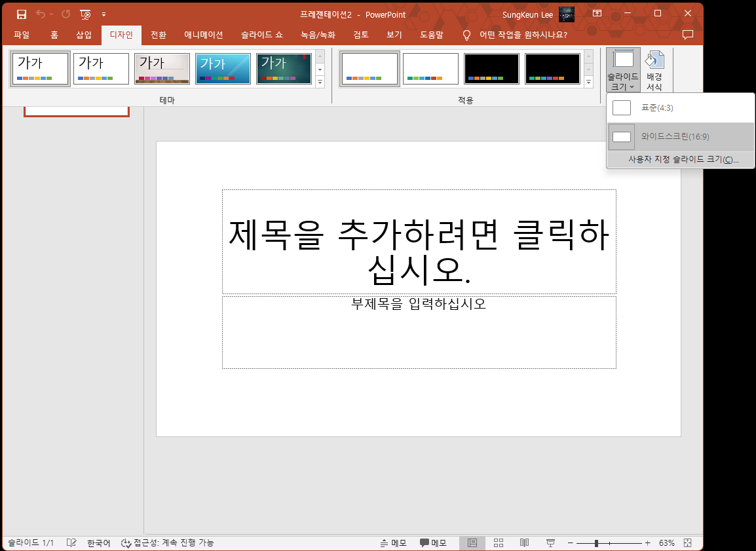Switch to the 슬라이드 쇼 tab
Image resolution: width=756 pixels, height=551 pixels.
tap(262, 35)
